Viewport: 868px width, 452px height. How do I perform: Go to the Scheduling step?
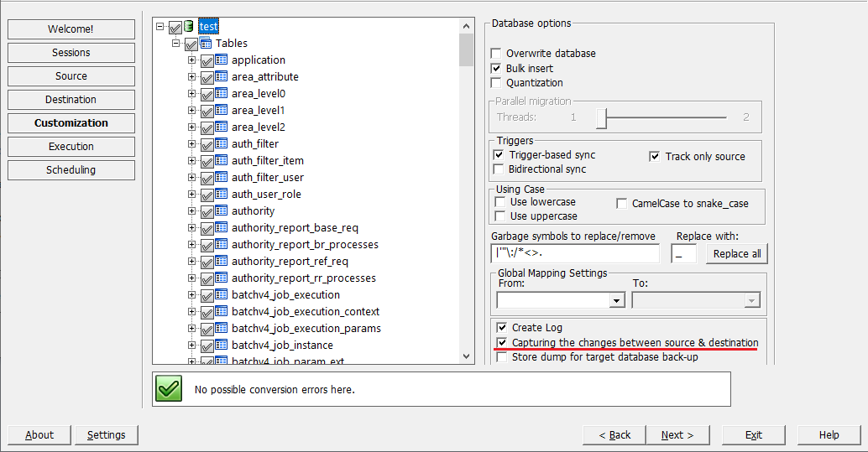[71, 170]
